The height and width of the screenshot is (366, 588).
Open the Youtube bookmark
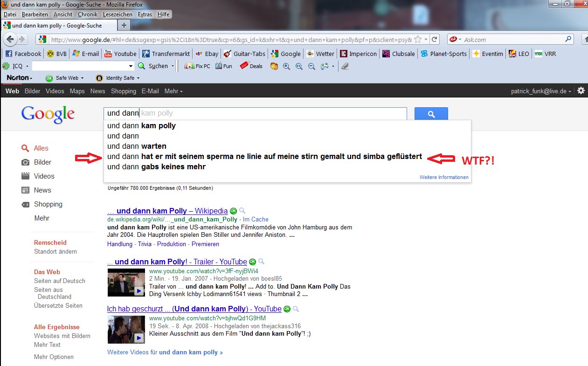[120, 54]
